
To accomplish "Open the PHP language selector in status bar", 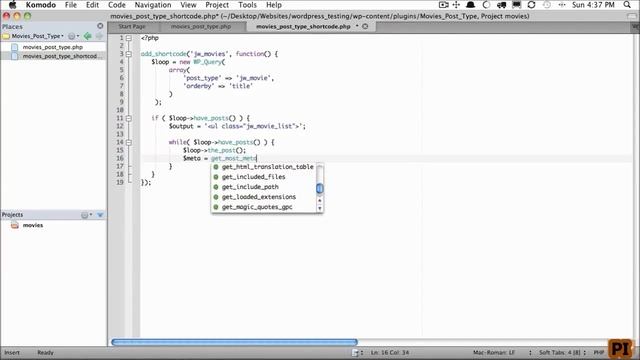I will [598, 353].
